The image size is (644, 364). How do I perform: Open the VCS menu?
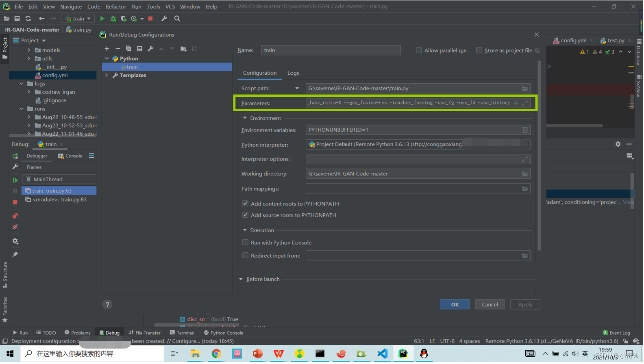coord(170,6)
